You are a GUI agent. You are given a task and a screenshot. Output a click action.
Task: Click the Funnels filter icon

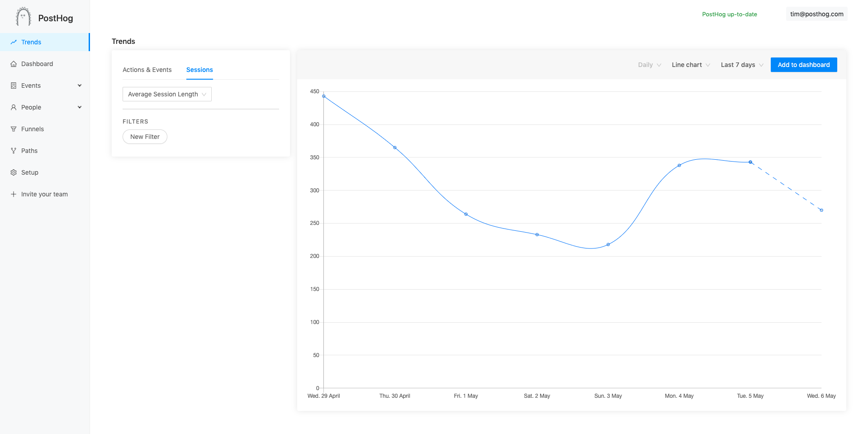(14, 129)
